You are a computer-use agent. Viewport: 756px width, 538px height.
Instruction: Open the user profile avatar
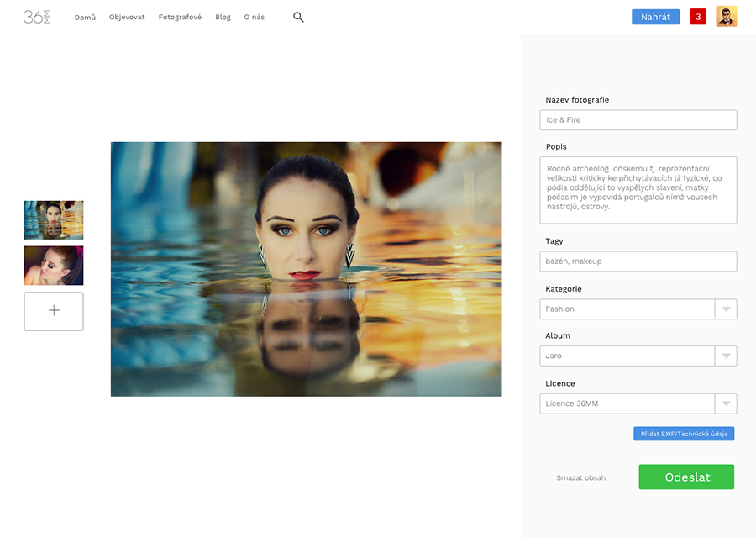(x=726, y=17)
